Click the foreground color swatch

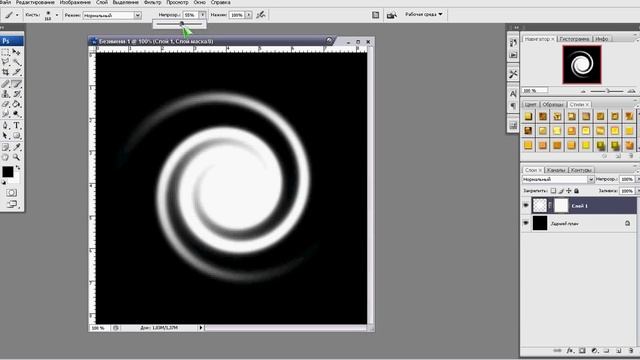click(x=7, y=172)
